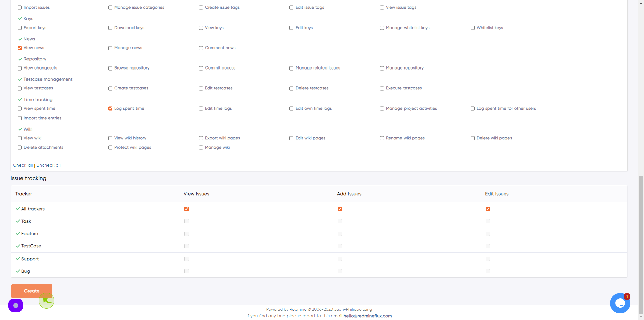Click the checkmark icon for Support tracker
This screenshot has height=320, width=644.
coord(18,259)
